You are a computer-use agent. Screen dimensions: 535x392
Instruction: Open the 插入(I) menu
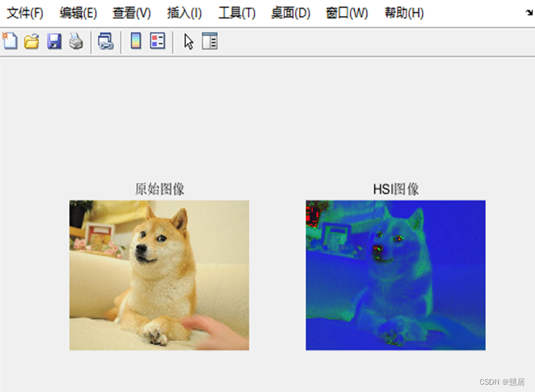point(185,13)
